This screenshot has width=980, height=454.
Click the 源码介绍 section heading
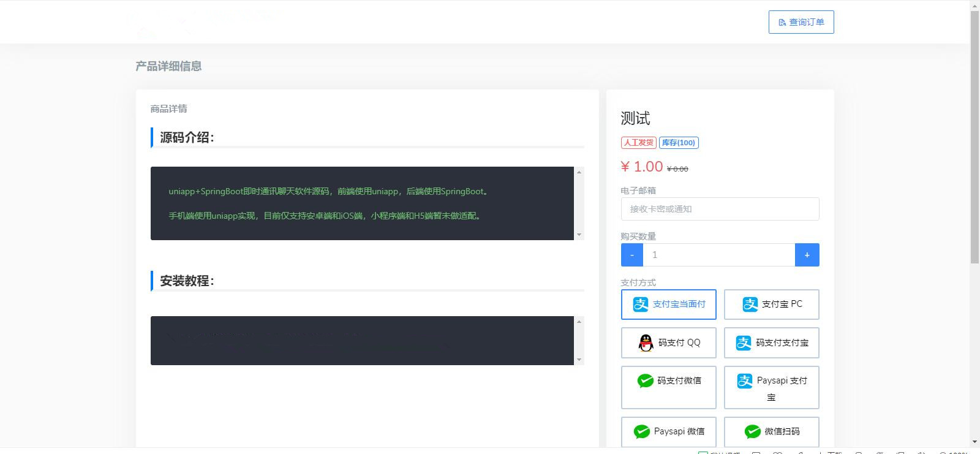187,138
